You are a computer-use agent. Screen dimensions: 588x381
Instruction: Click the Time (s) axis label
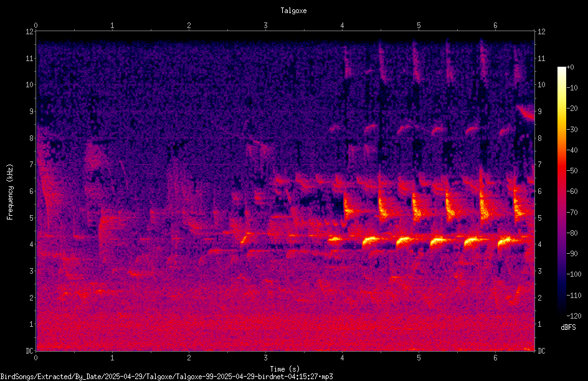point(285,369)
